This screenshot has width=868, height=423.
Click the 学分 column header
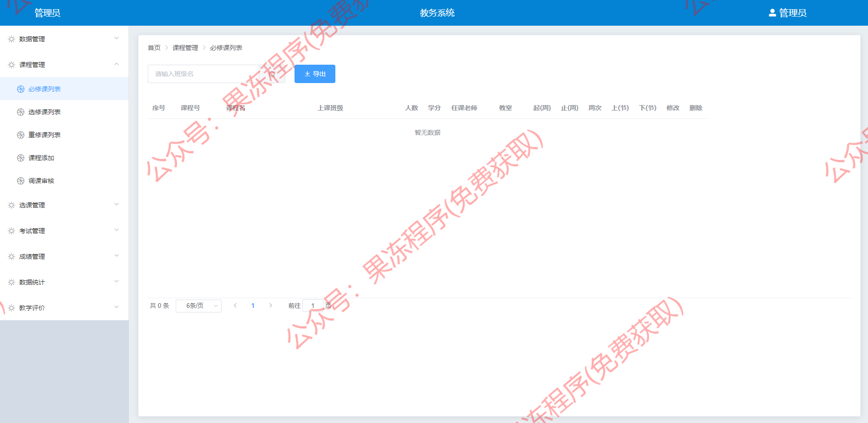(x=434, y=108)
